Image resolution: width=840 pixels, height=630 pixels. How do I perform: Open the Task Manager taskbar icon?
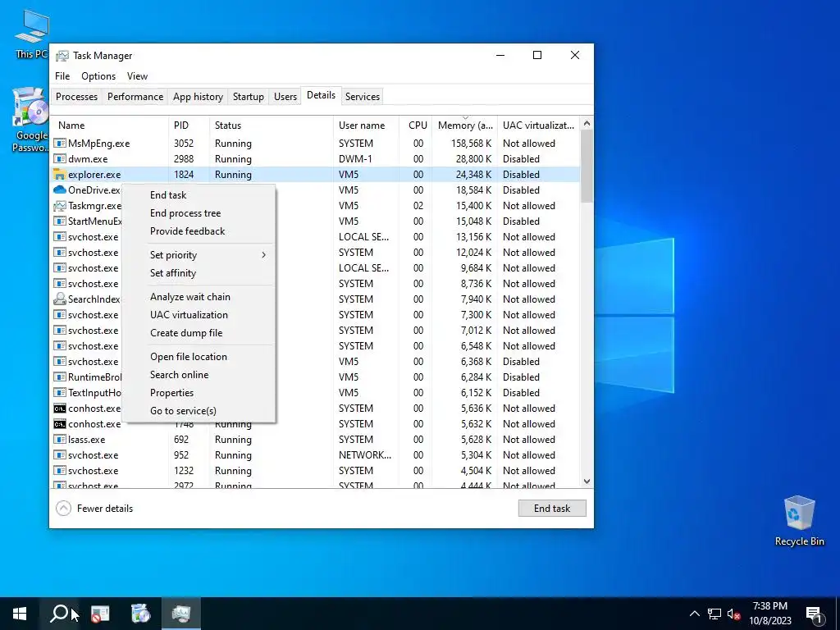pos(180,614)
